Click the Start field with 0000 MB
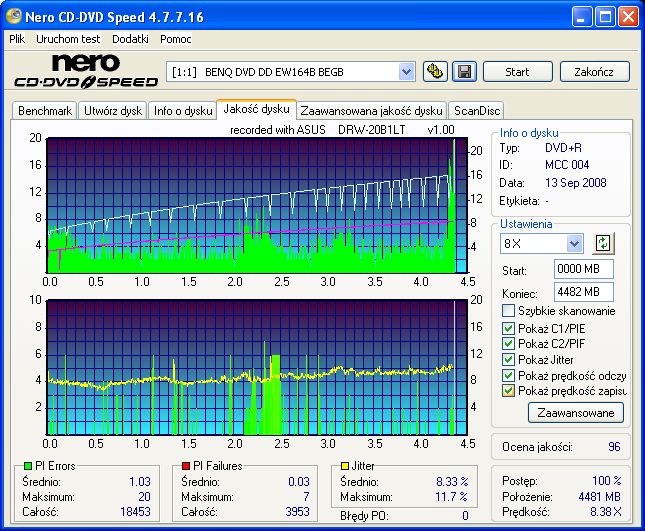Viewport: 645px width, 531px height. click(x=584, y=269)
